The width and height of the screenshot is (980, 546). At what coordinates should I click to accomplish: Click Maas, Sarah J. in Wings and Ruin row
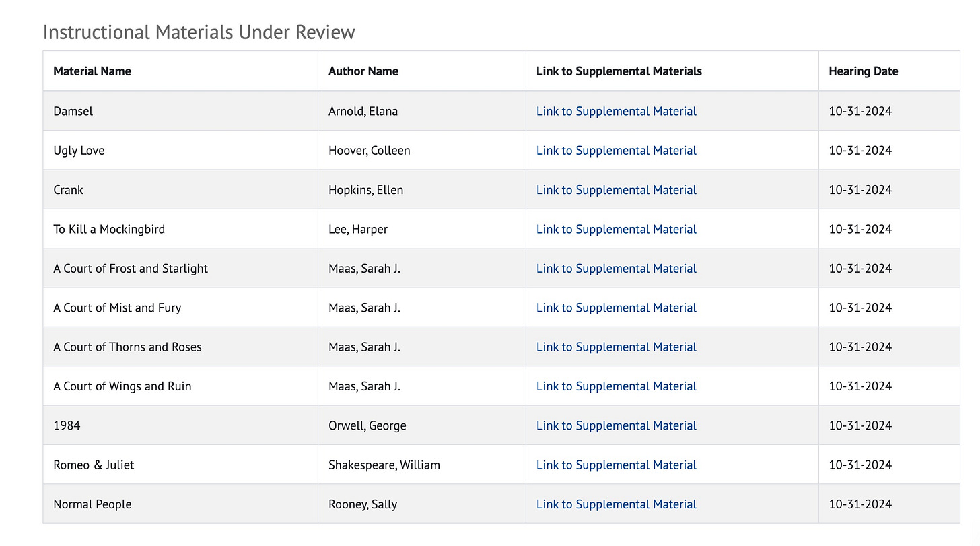pos(364,386)
